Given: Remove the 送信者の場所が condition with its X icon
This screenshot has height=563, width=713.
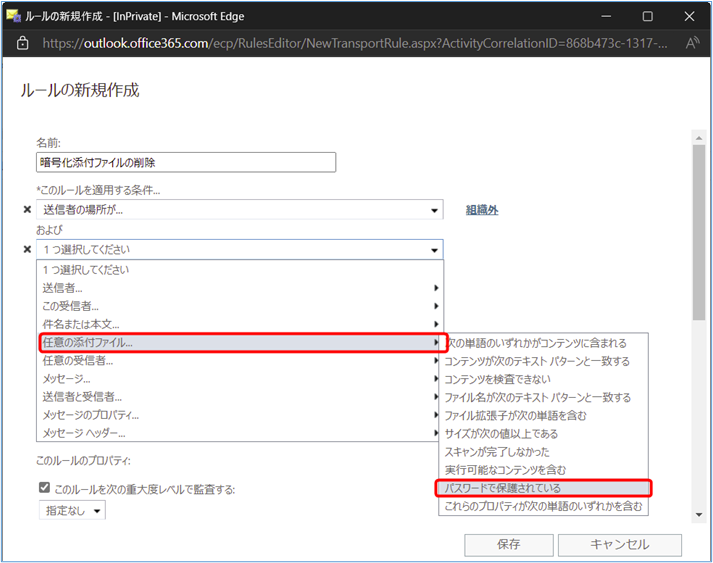Looking at the screenshot, I should (x=27, y=209).
